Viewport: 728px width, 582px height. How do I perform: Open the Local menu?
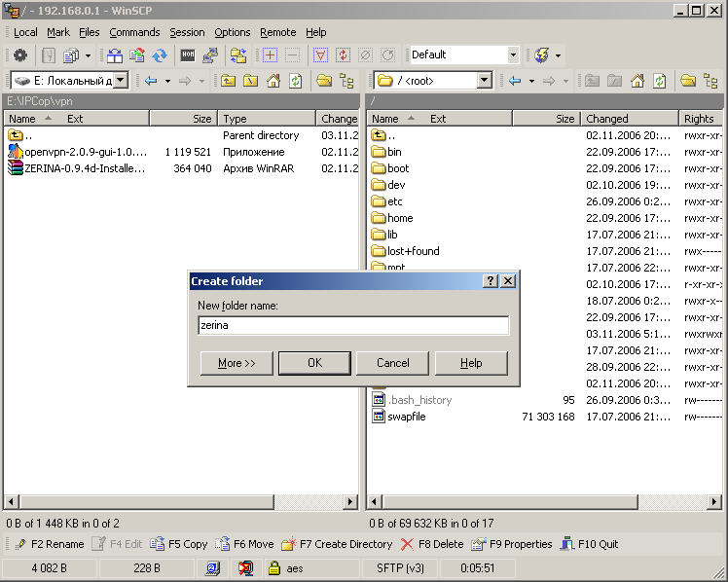[25, 32]
